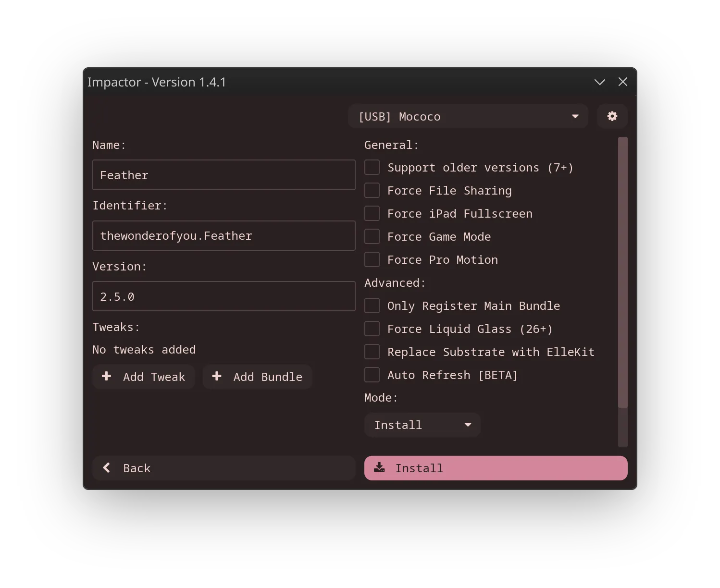Start installation with the pink Install button
720x588 pixels.
coord(496,468)
